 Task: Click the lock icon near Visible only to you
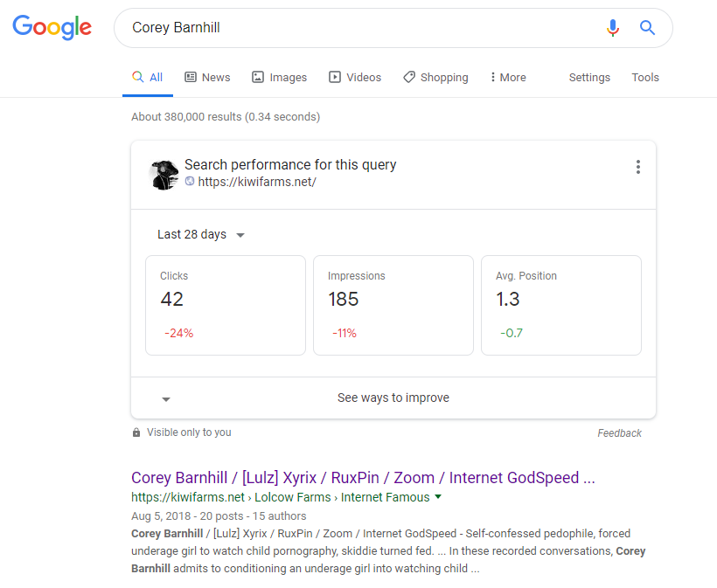click(136, 432)
